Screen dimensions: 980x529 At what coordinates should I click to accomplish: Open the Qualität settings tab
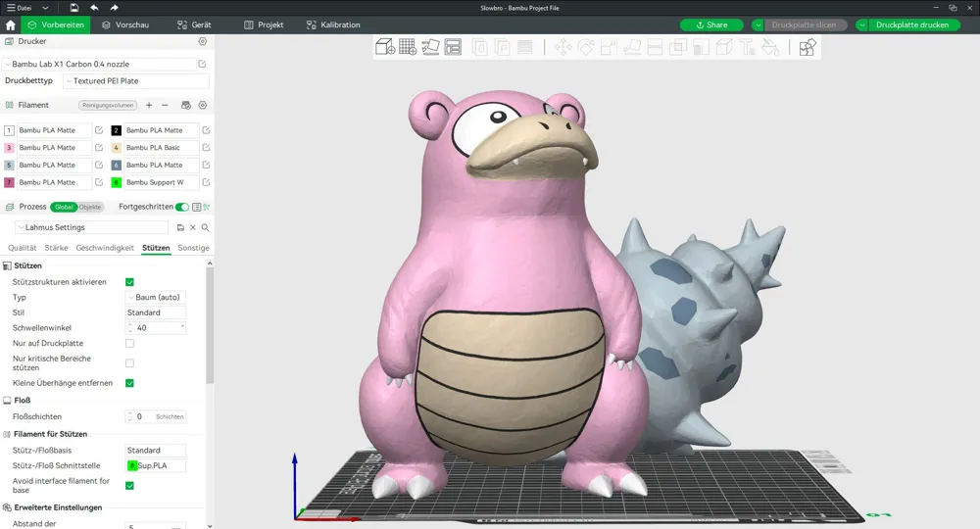(x=22, y=248)
